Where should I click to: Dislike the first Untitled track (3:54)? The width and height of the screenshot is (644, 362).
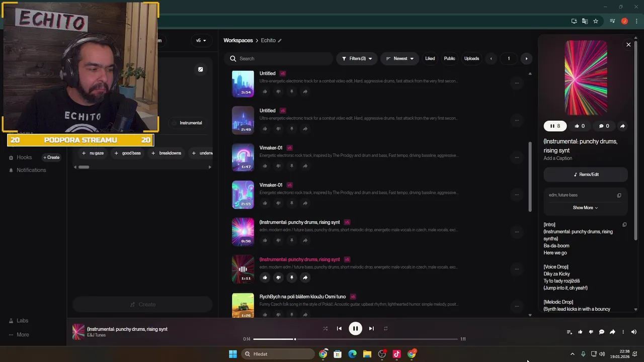click(x=278, y=92)
